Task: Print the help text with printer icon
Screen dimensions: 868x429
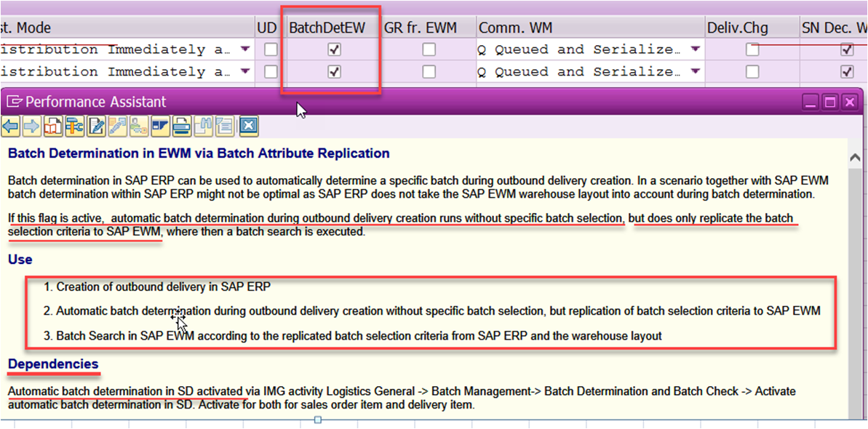Action: 181,127
